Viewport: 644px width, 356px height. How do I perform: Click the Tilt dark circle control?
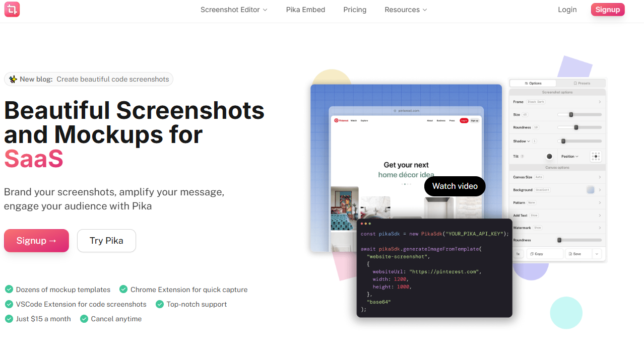549,157
